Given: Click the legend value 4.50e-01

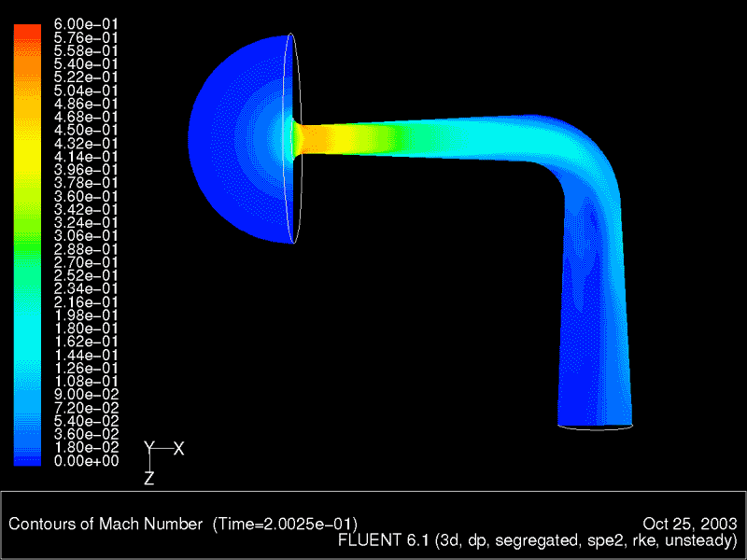Looking at the screenshot, I should point(86,130).
